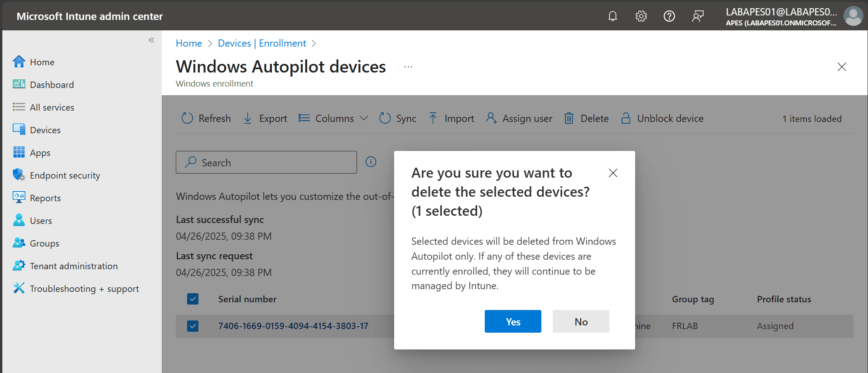
Task: Open Dashboard in sidebar
Action: [43, 84]
